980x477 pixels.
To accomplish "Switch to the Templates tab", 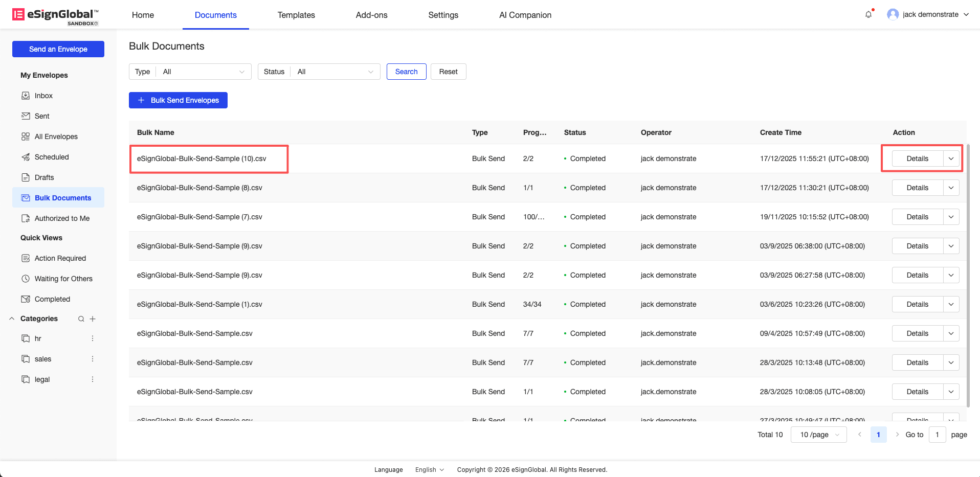I will [x=296, y=15].
